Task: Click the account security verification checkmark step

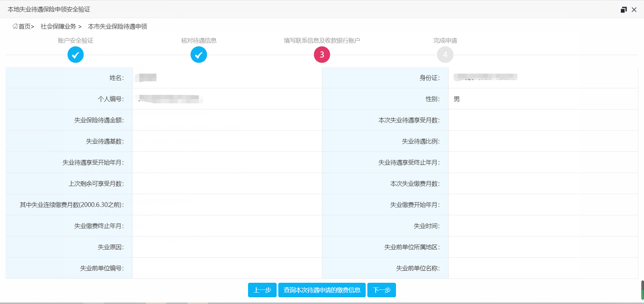Action: [75, 55]
